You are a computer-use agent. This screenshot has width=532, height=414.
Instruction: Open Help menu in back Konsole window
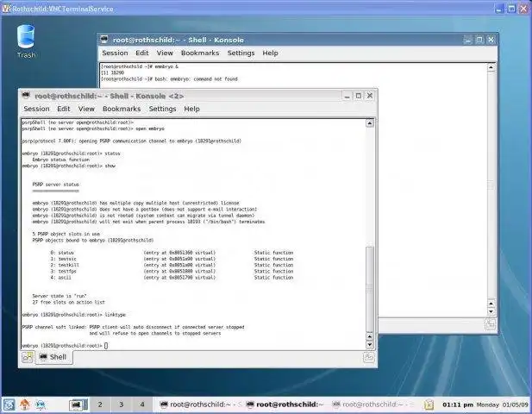[x=270, y=53]
